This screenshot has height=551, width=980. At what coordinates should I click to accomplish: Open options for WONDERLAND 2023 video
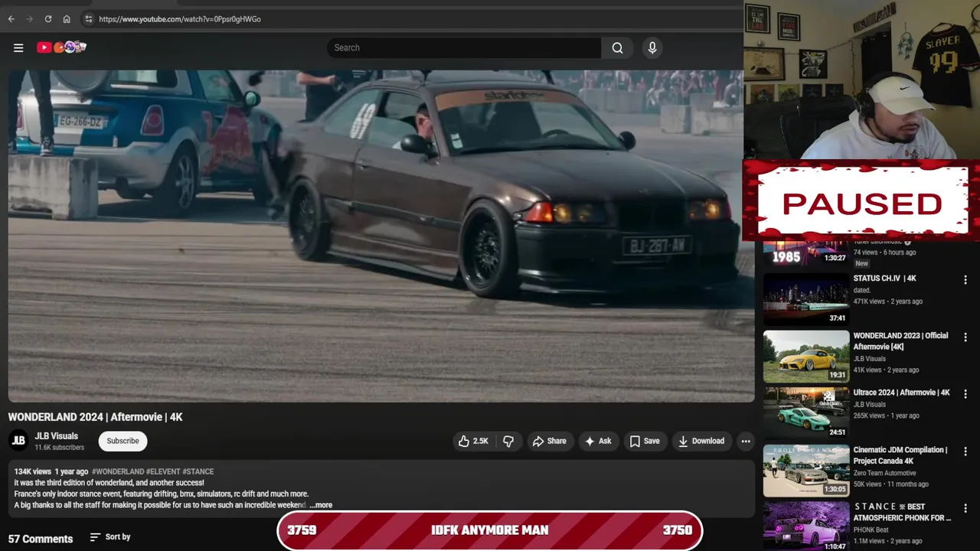point(965,337)
